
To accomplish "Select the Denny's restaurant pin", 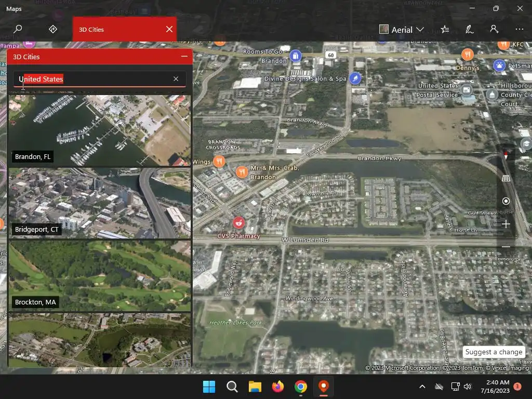I will 467,54.
